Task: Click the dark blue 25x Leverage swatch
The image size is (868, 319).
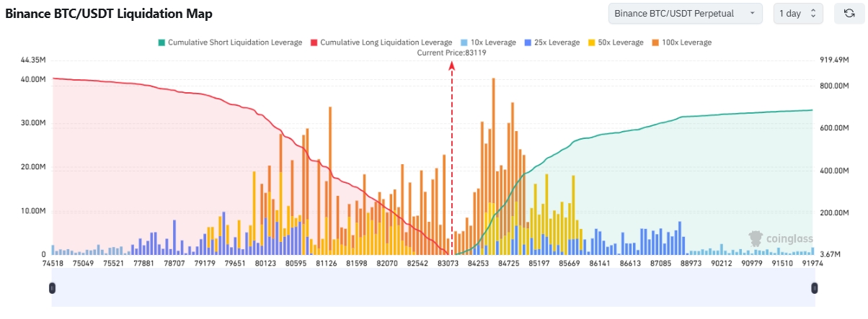Action: point(526,42)
